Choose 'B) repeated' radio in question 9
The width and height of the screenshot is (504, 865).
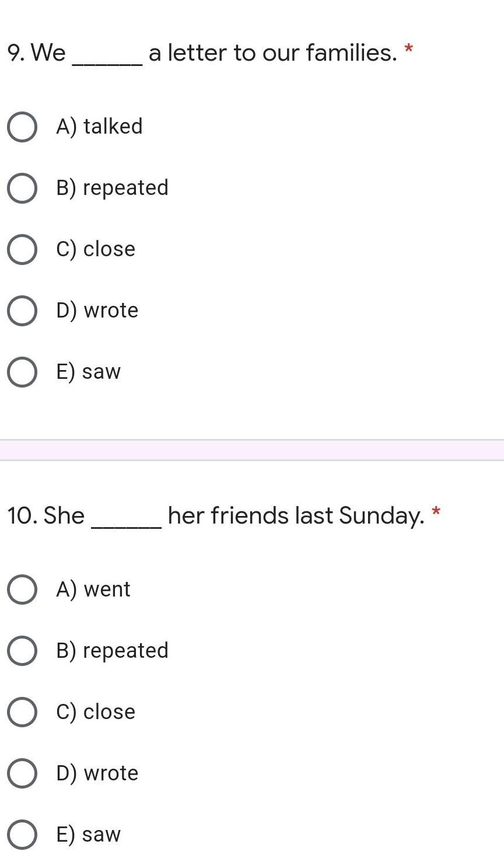pos(22,188)
